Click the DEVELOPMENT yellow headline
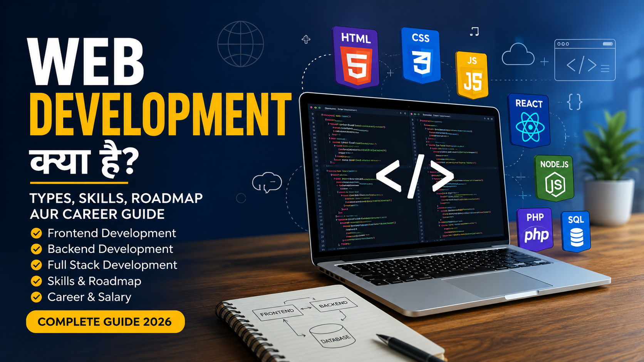Viewport: 644px width, 362px height. point(160,114)
